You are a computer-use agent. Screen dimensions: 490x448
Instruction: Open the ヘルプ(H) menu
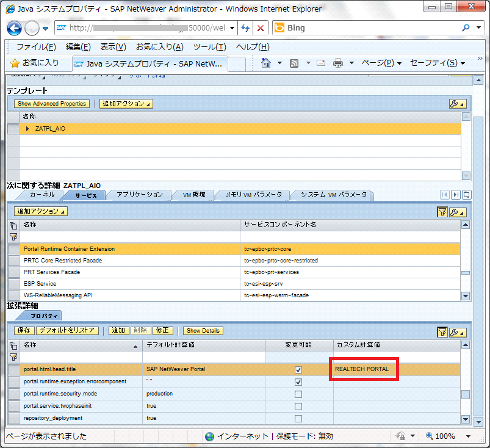[x=253, y=47]
